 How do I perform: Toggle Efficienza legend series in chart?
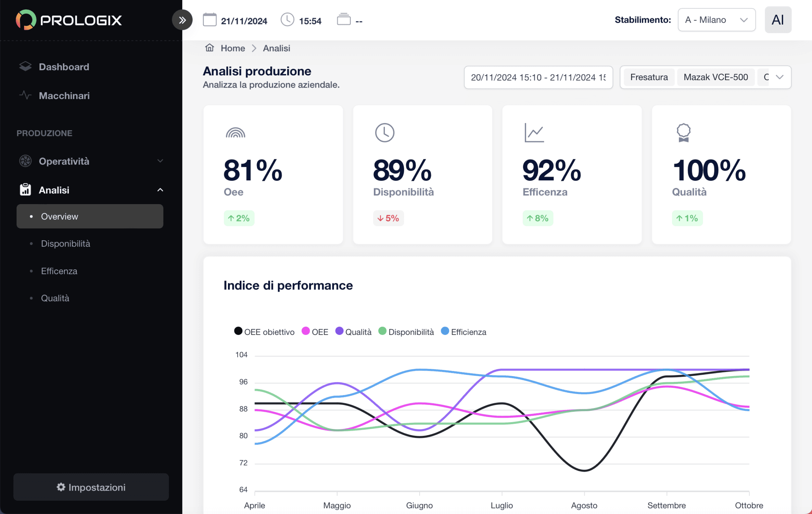[464, 332]
